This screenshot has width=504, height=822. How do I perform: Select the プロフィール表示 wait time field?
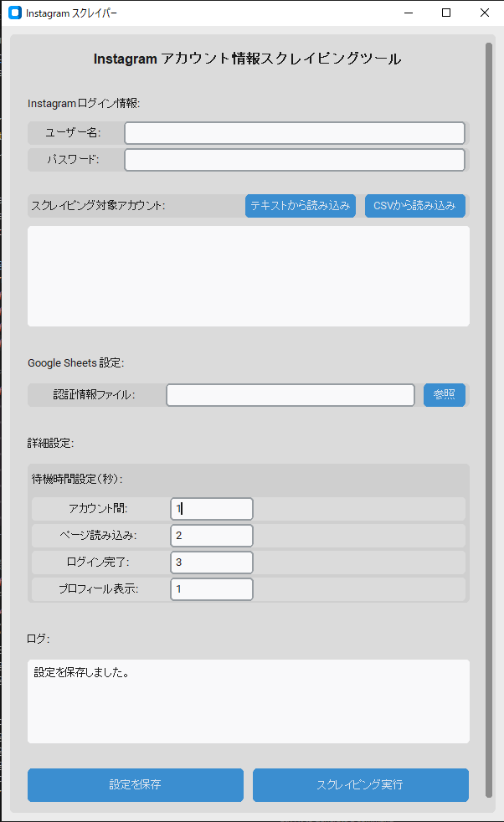(212, 589)
